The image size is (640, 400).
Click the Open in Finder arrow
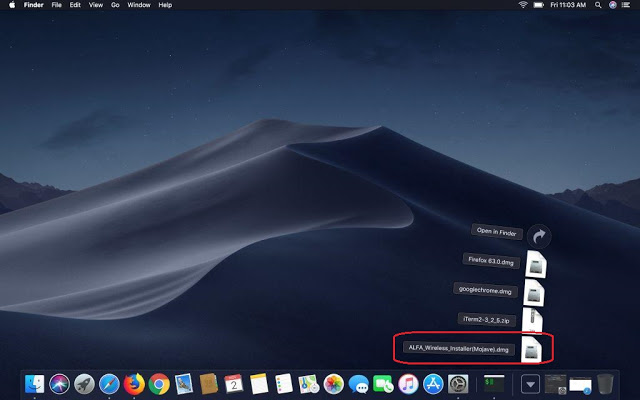pos(539,235)
